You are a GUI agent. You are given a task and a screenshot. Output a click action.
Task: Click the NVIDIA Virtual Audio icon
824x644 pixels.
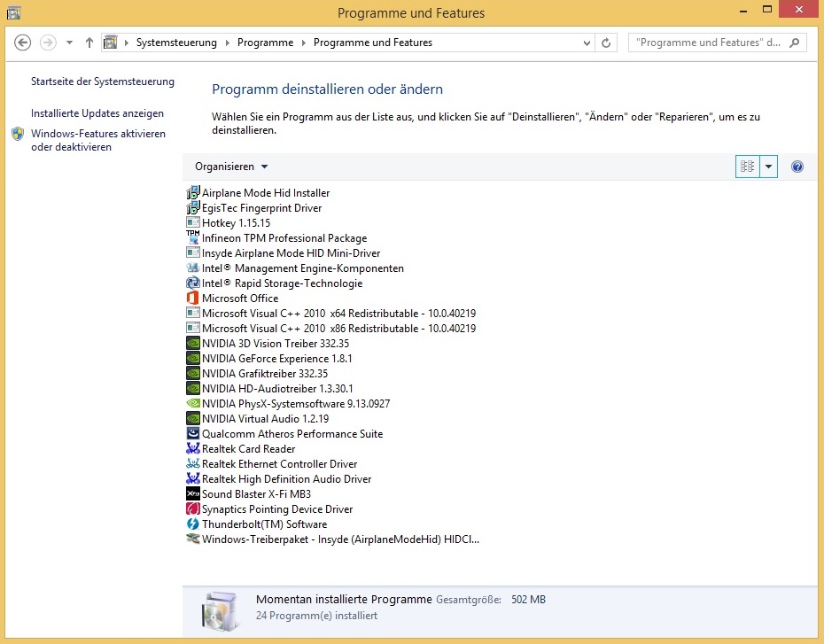(x=193, y=419)
